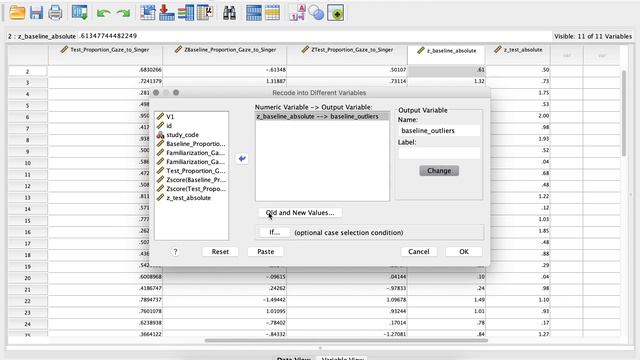Click cell value 1.32 in z_baseline_absolute
The image size is (640, 360).
(x=447, y=81)
